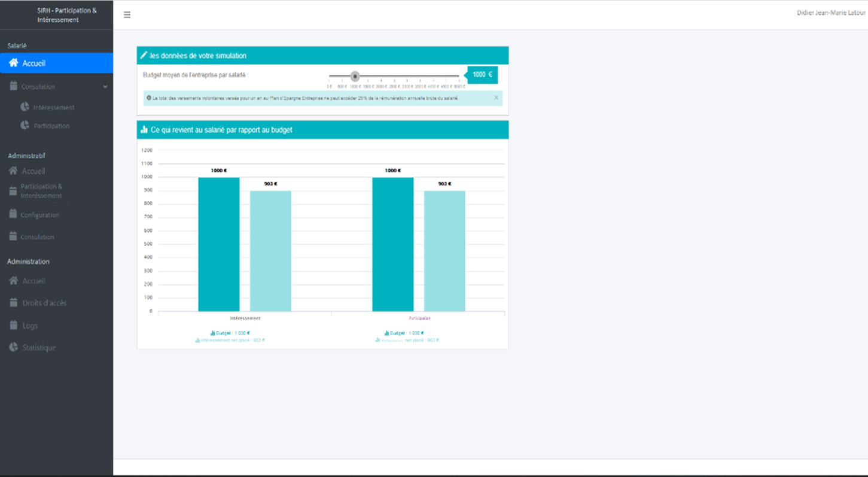Click the Logs icon in sidebar
Image resolution: width=868 pixels, height=477 pixels.
coord(13,325)
